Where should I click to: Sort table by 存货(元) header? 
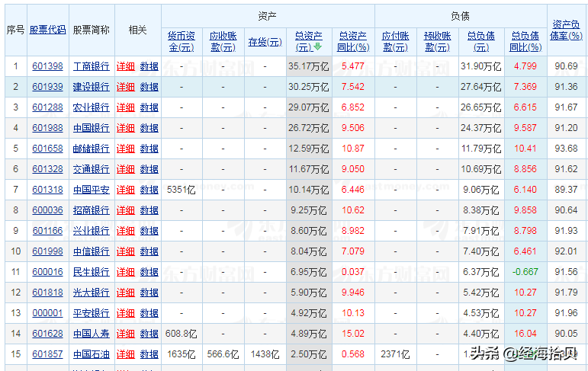pos(265,42)
